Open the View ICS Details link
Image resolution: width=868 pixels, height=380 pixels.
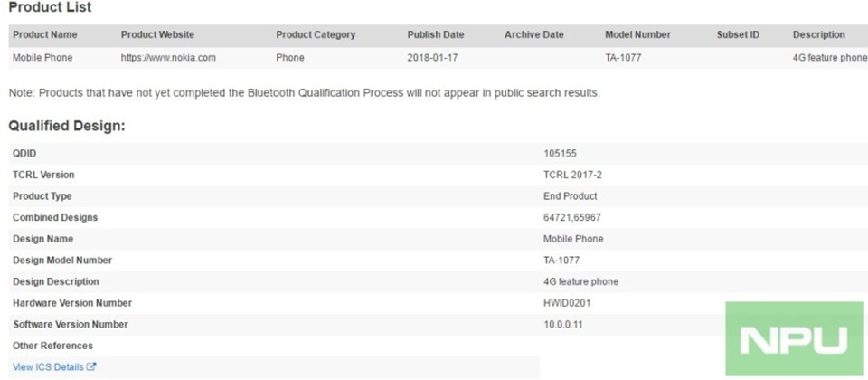(54, 366)
